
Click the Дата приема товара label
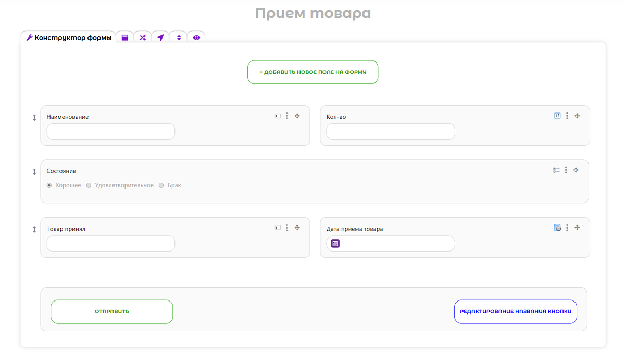click(355, 229)
